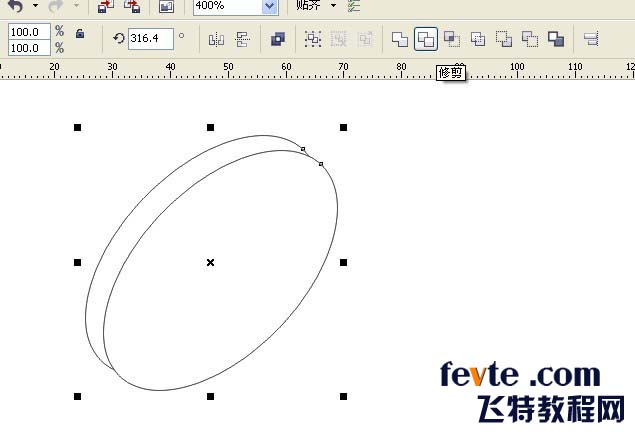Click the center X marker of the selection
Screen dimensions: 635x432
pyautogui.click(x=210, y=262)
